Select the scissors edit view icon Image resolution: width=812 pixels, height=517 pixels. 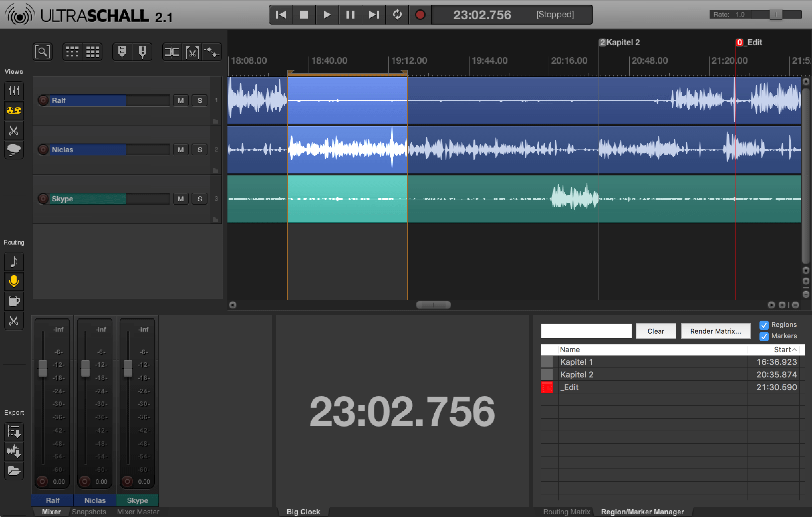point(14,131)
